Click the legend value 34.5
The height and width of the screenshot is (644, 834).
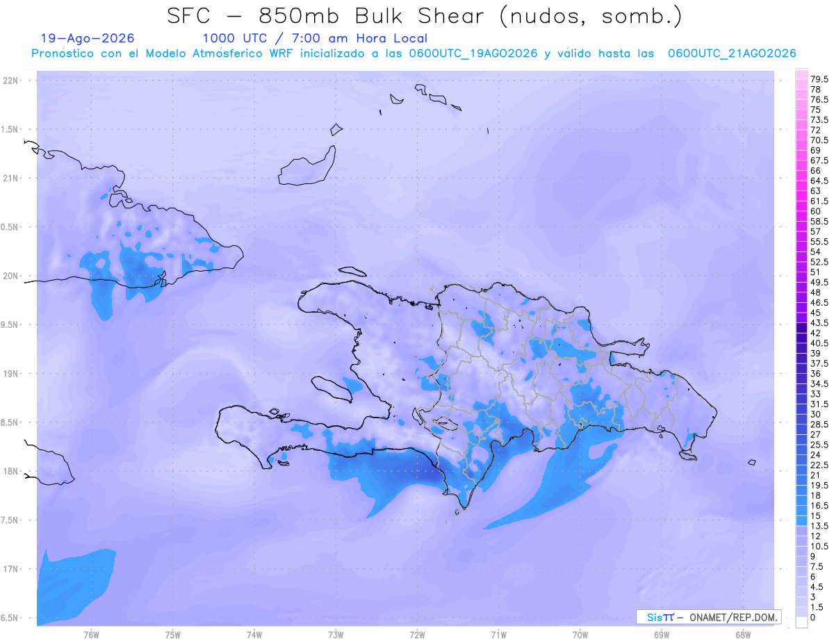(x=819, y=383)
